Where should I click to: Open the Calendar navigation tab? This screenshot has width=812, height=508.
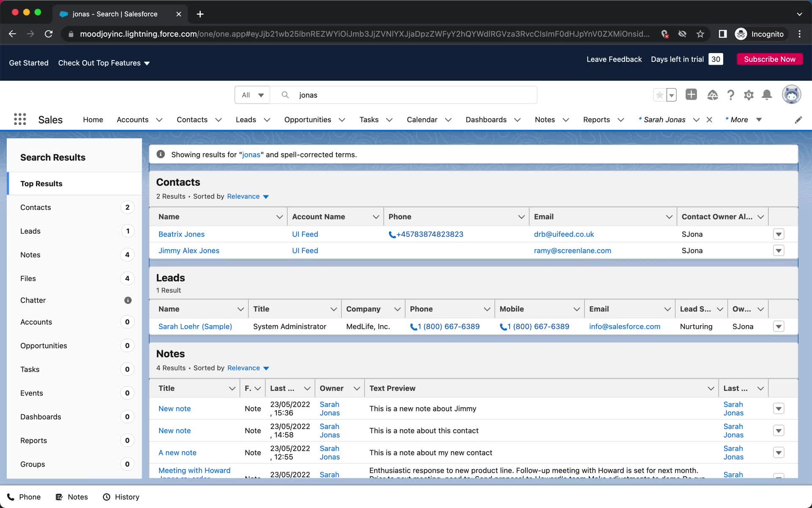tap(422, 120)
